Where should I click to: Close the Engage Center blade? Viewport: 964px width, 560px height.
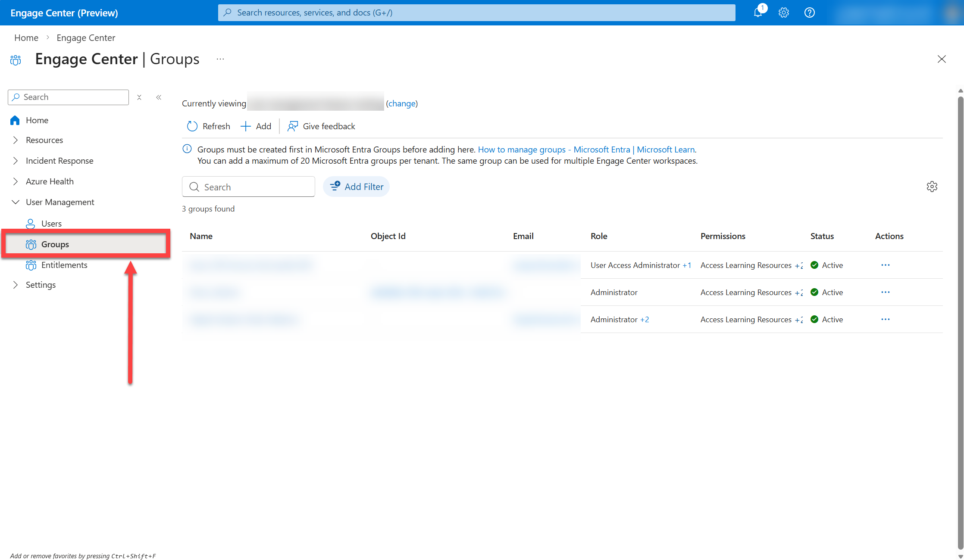(x=942, y=59)
